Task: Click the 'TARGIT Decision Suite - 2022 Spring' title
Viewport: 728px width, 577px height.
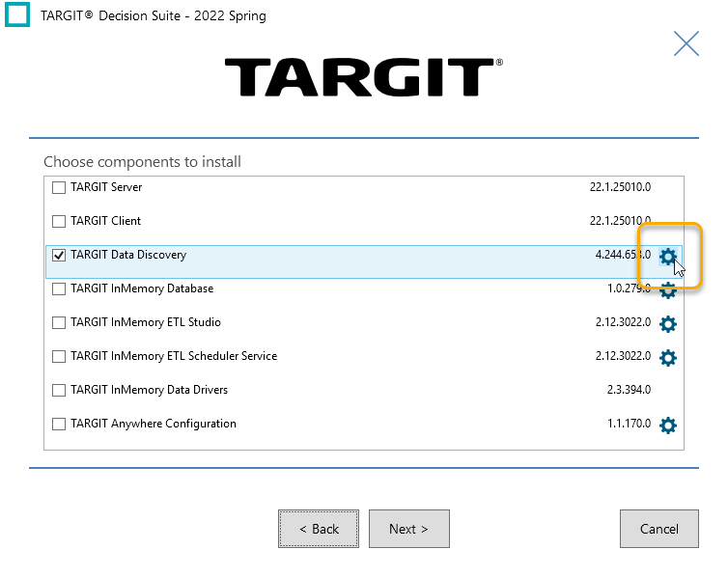Action: (x=154, y=15)
